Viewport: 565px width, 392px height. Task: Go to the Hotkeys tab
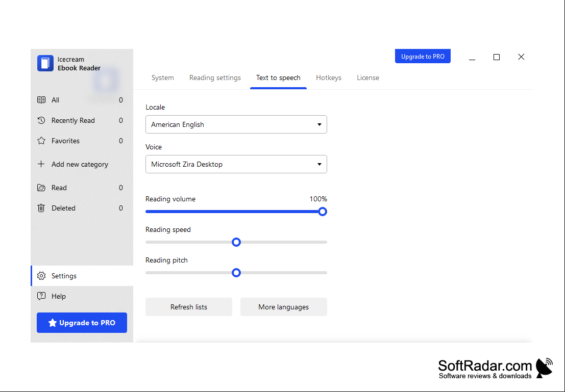click(x=329, y=78)
